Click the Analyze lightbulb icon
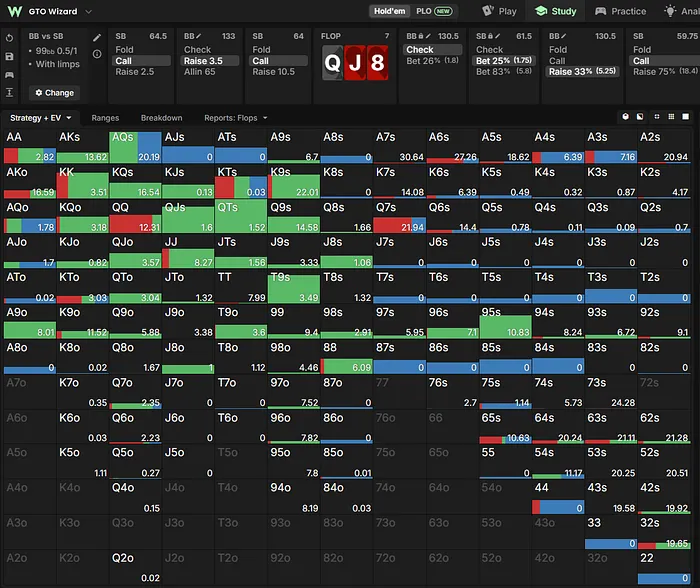Screen dimensions: 700x588 click(x=670, y=11)
